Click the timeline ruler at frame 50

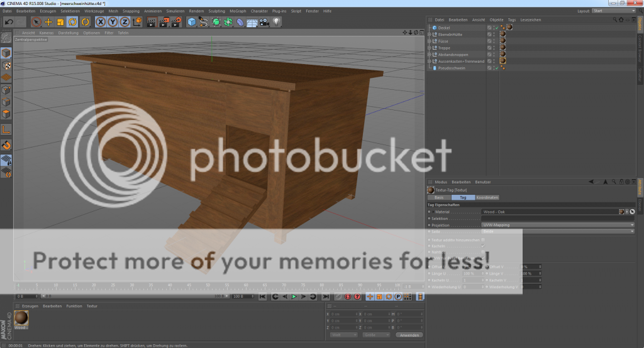click(208, 286)
